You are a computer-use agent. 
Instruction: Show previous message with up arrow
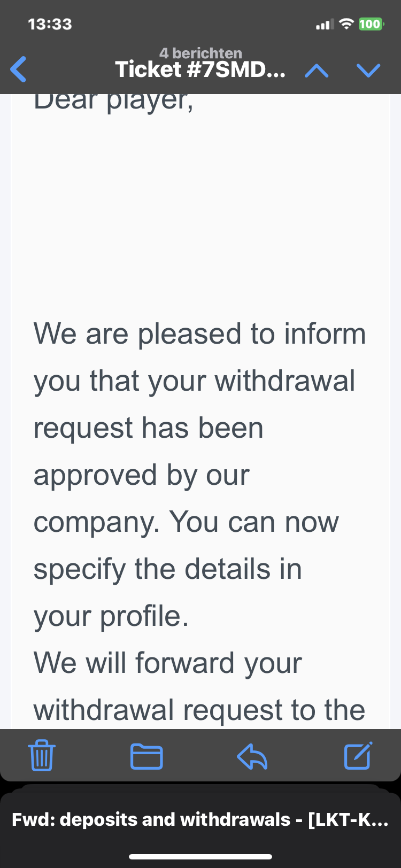317,71
